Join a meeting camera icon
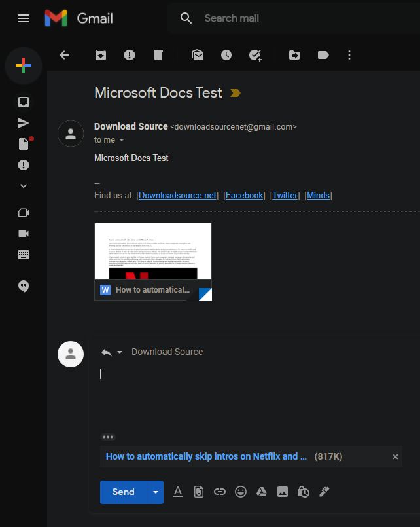This screenshot has height=527, width=420. click(24, 234)
